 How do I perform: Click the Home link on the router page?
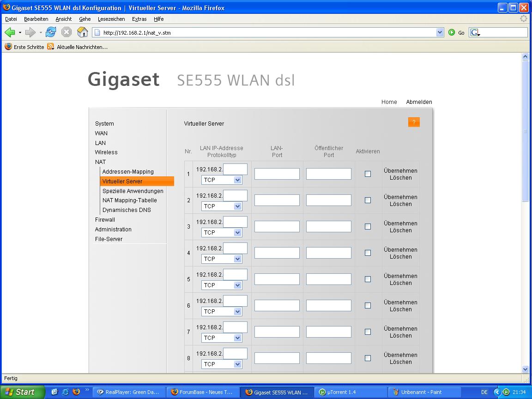pos(389,102)
